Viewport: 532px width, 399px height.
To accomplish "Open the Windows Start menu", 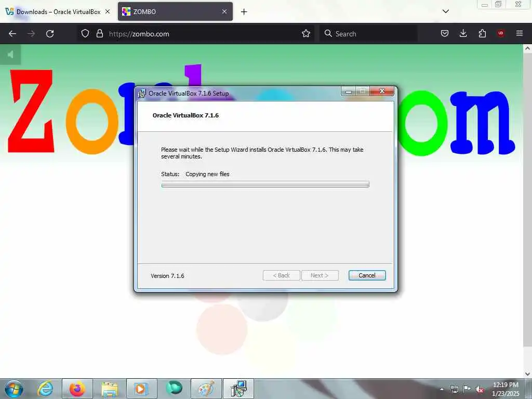I will 14,389.
